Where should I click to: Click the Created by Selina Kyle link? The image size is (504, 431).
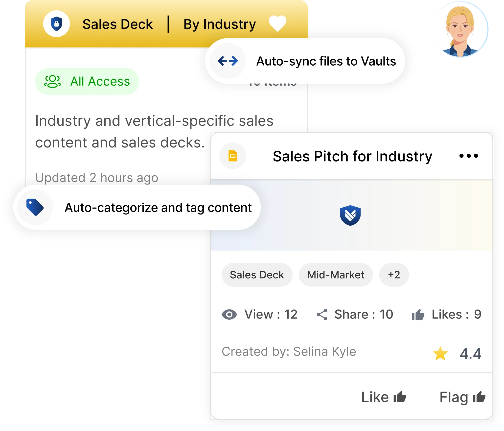point(289,352)
